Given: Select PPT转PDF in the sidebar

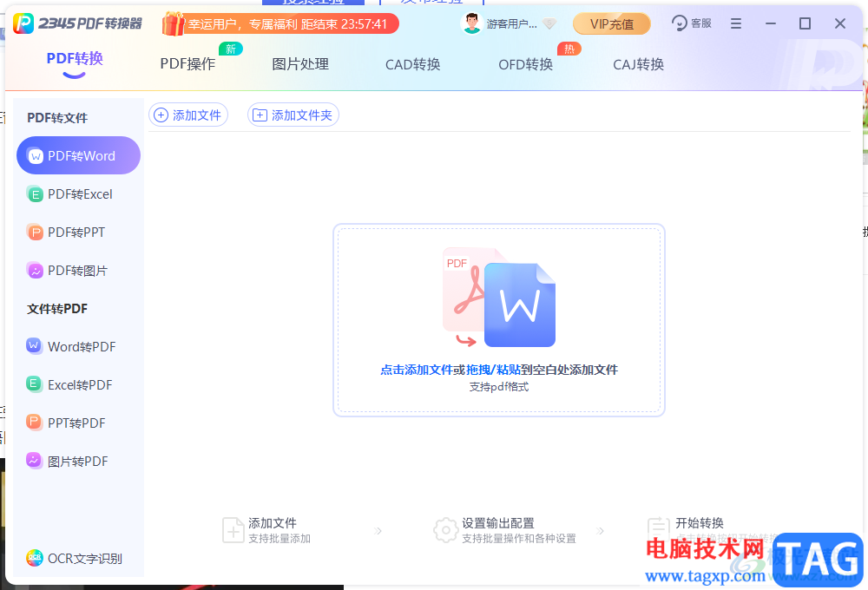Looking at the screenshot, I should (79, 423).
